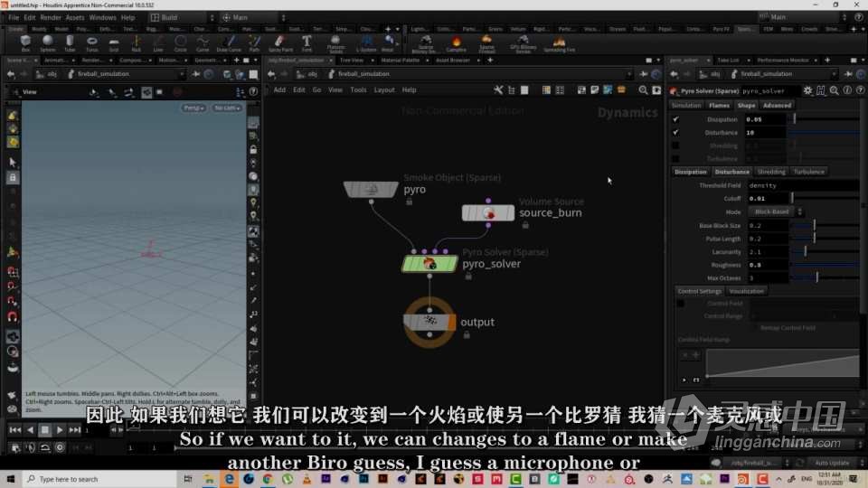This screenshot has height=488, width=868.
Task: Expand viewport fireball_simulation path dropdown
Action: [182, 73]
